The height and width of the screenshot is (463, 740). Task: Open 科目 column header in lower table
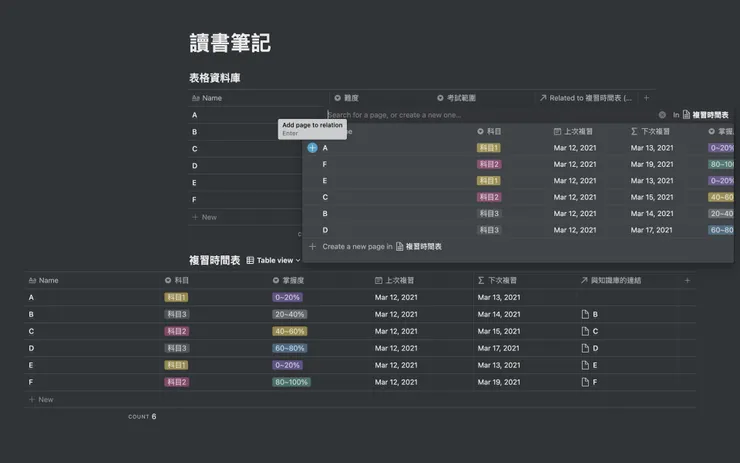[x=177, y=280]
